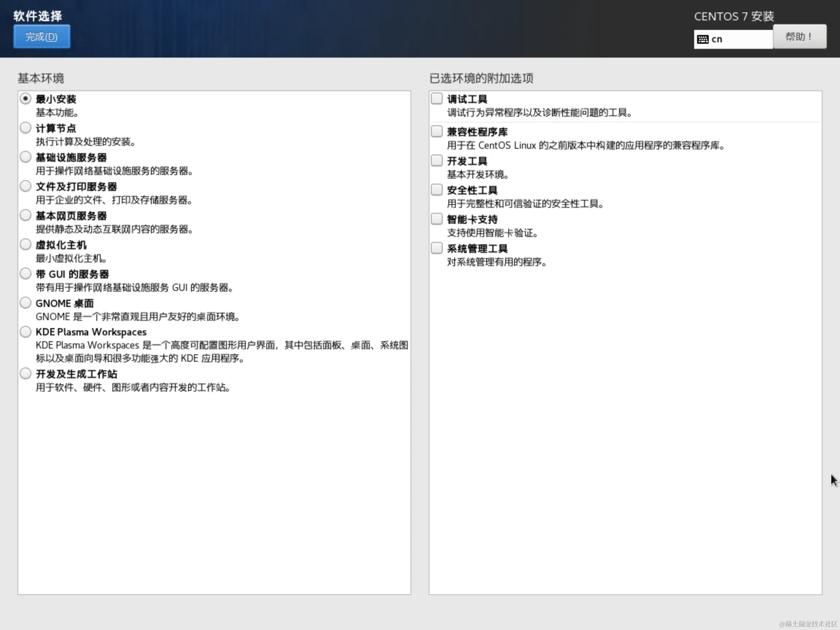Enable 智能卡支持 verification option
Viewport: 840px width, 630px height.
click(436, 219)
